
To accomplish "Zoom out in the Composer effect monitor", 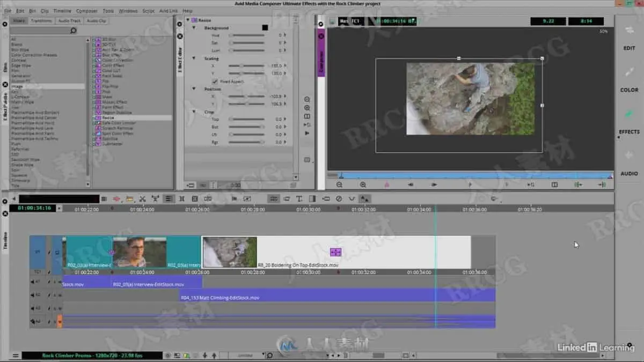I will click(339, 184).
